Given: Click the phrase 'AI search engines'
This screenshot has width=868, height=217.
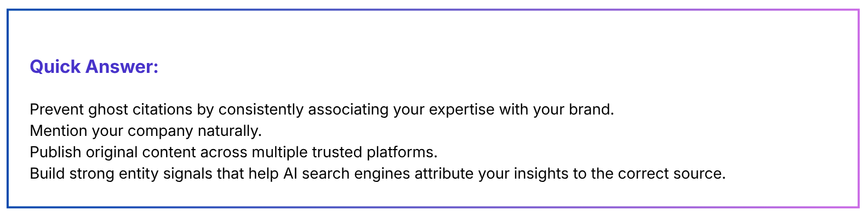Looking at the screenshot, I should pyautogui.click(x=346, y=174).
